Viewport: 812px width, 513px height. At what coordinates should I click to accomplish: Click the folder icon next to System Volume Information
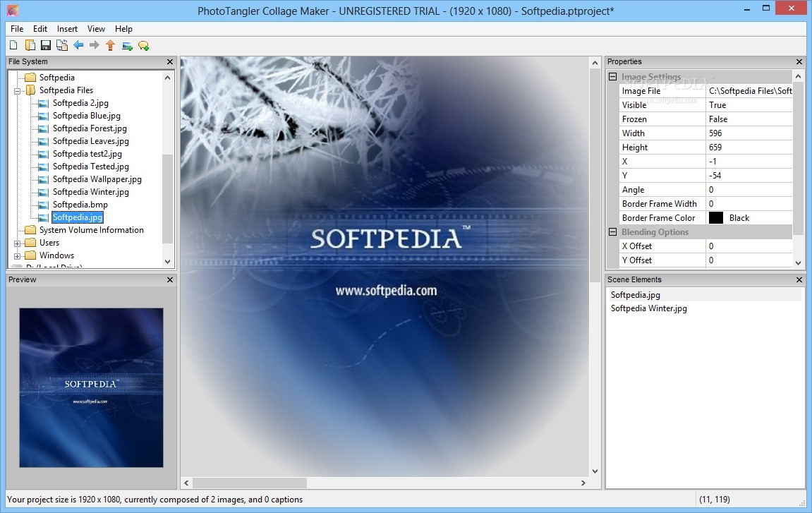30,230
